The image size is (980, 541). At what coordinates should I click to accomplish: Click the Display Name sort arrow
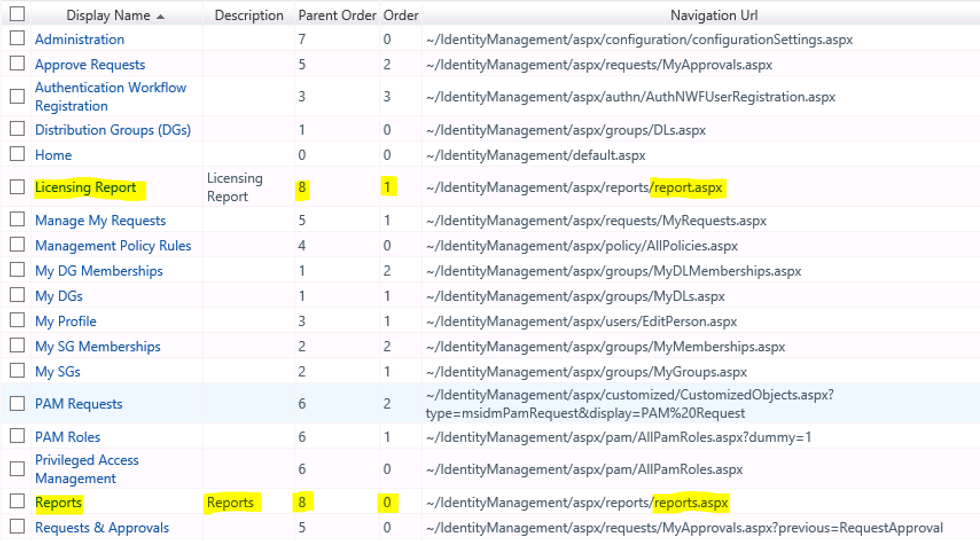(161, 17)
